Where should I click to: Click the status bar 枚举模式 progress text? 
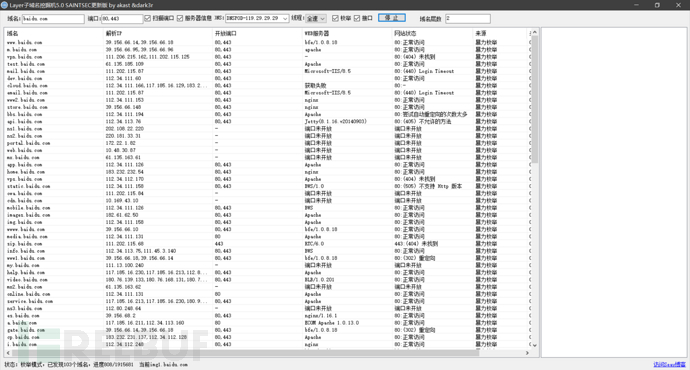pyautogui.click(x=96, y=364)
